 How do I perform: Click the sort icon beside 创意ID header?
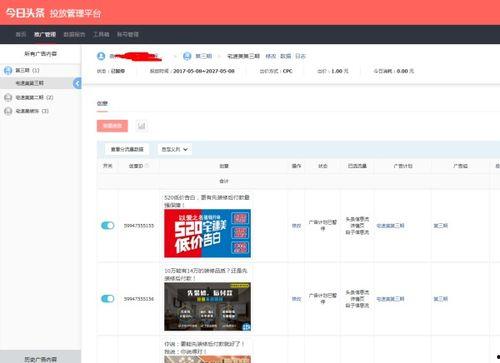click(147, 166)
